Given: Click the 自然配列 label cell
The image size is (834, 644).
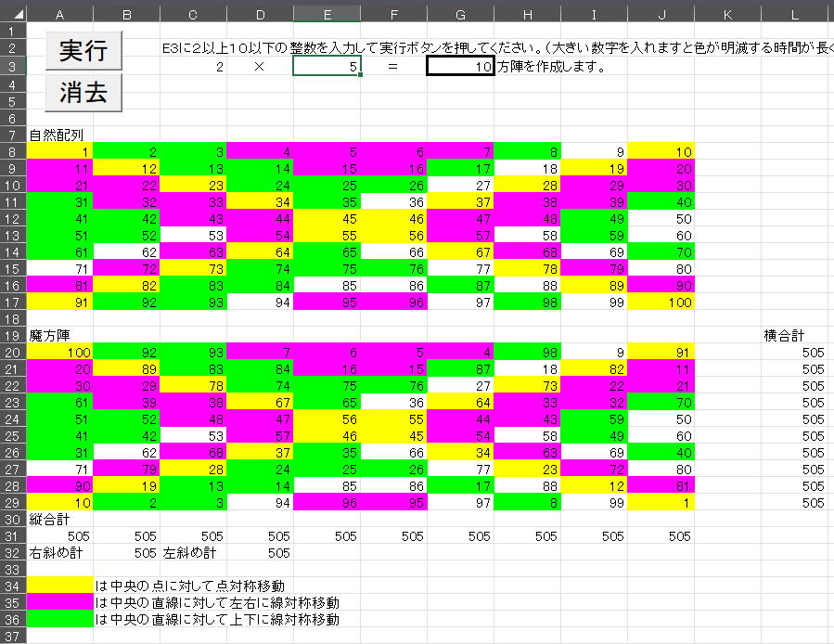Looking at the screenshot, I should coord(60,135).
